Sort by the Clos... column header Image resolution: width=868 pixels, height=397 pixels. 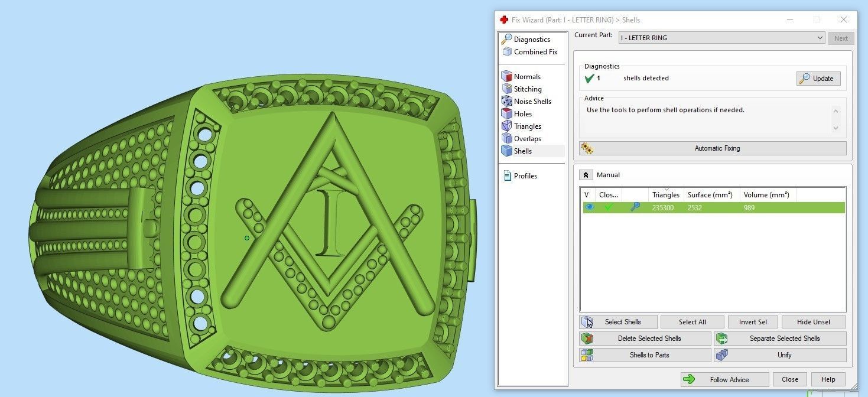[609, 195]
